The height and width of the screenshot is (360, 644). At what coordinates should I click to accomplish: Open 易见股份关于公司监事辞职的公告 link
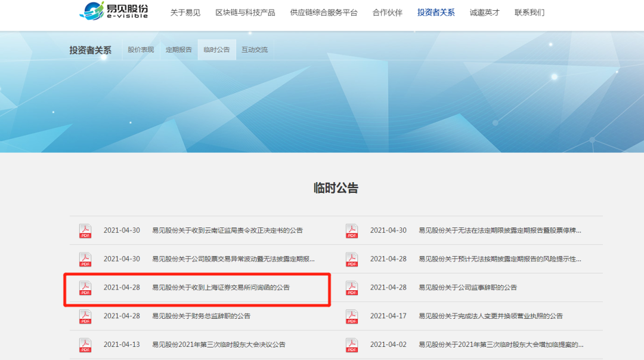(x=468, y=287)
